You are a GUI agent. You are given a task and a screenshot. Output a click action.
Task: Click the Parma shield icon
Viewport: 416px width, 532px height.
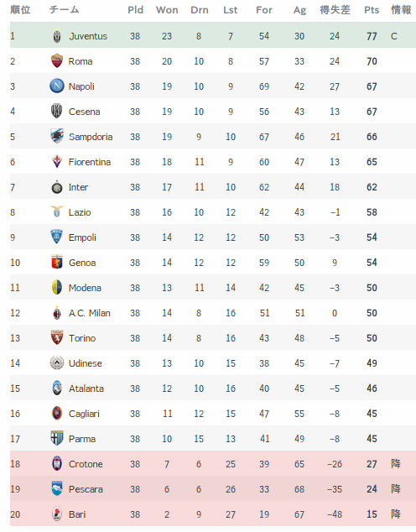tap(57, 438)
